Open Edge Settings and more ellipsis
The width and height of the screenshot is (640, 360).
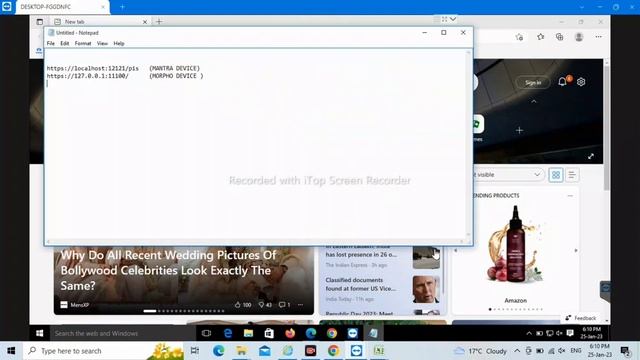point(598,37)
